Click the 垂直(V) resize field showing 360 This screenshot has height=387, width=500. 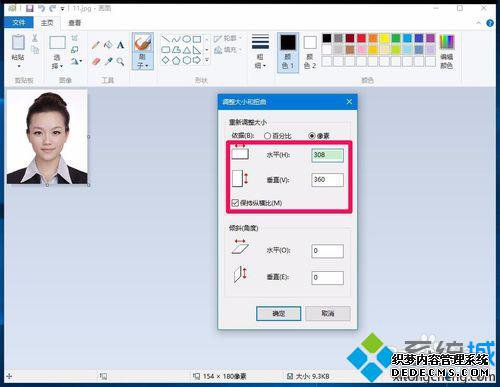[327, 180]
